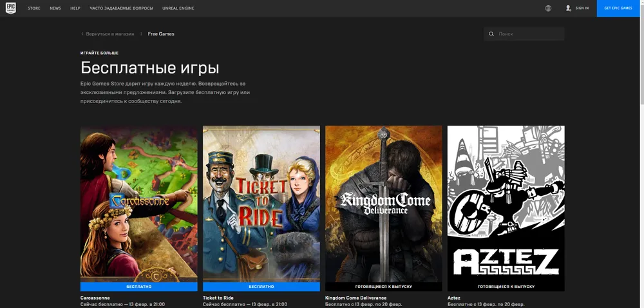Open the NEWS menu item
This screenshot has height=308, width=644.
[55, 8]
